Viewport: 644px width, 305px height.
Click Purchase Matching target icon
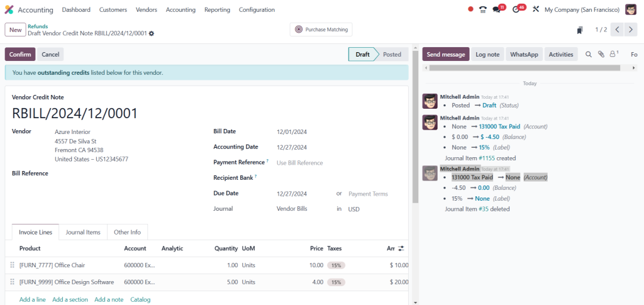[299, 30]
